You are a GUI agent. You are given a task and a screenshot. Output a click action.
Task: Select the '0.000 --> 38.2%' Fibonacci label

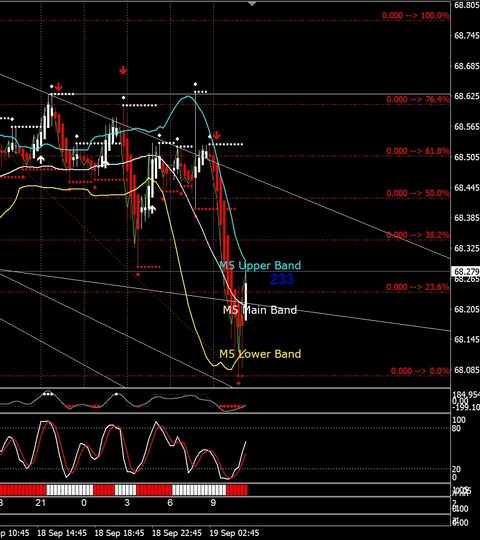tap(418, 235)
